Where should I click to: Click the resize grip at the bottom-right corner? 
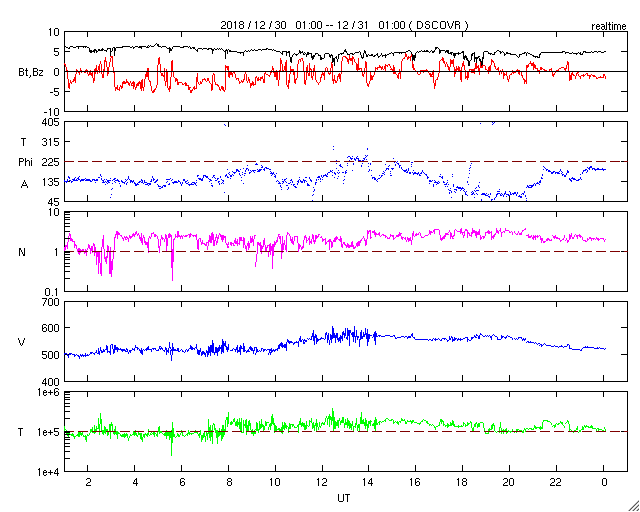633,506
